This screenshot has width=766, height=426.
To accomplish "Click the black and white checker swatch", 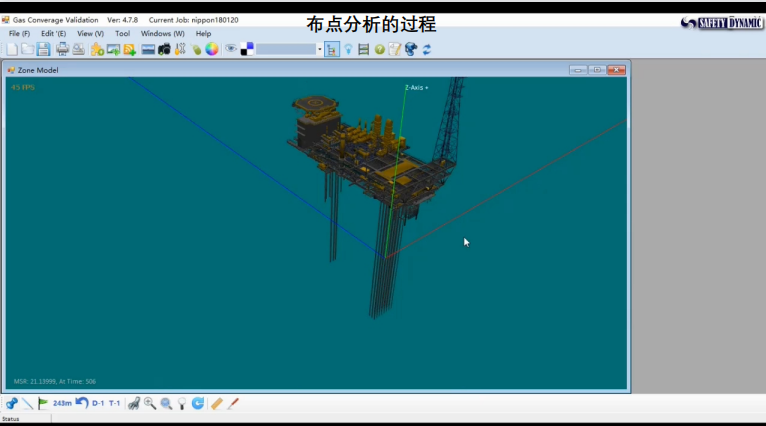I will [247, 49].
